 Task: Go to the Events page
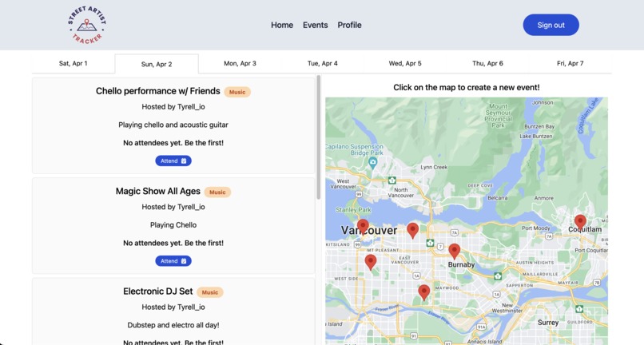tap(315, 25)
